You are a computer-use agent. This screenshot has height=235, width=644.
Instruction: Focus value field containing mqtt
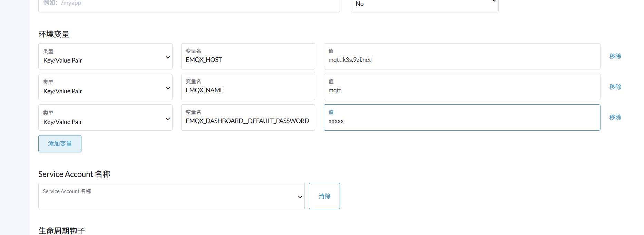462,87
